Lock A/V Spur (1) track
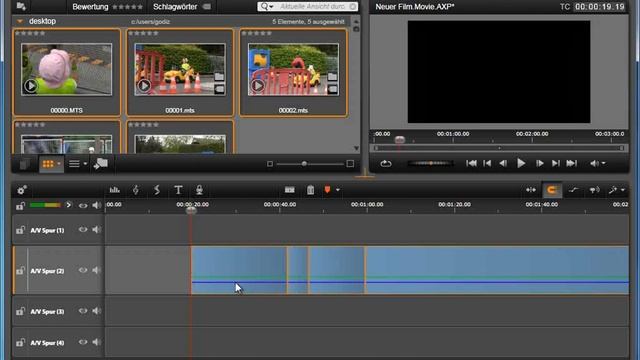This screenshot has width=640, height=360. click(x=20, y=230)
